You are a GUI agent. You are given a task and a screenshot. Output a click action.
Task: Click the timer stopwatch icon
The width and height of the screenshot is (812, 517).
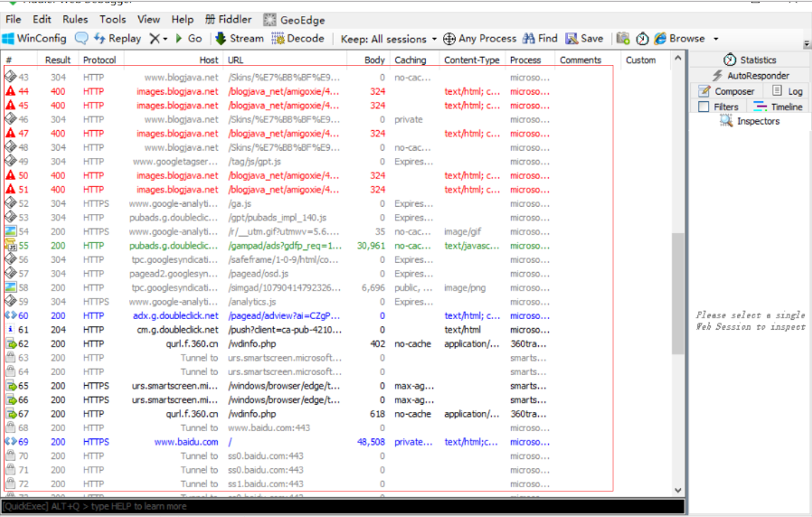point(642,39)
